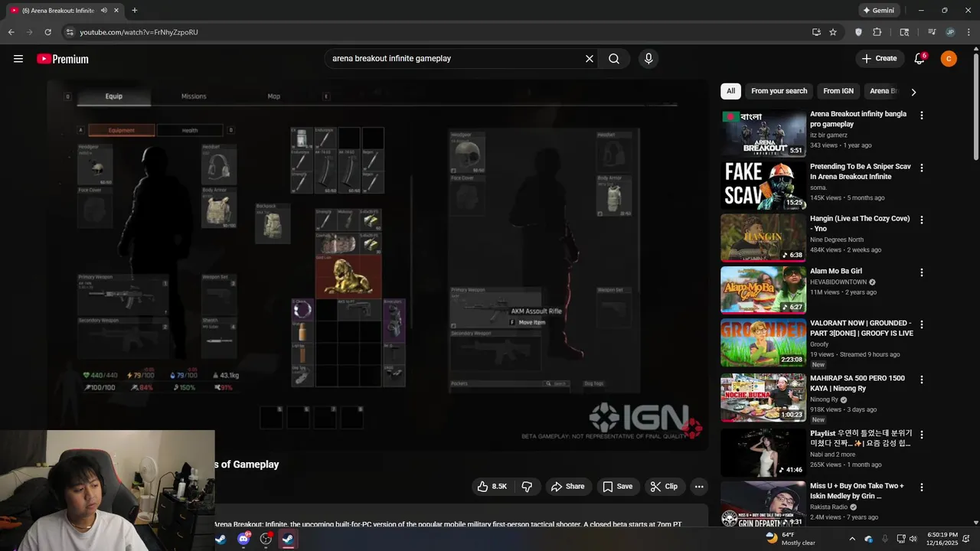Open Arena Breakout infinity bangla thumbnail
The width and height of the screenshot is (980, 551).
[x=763, y=133]
